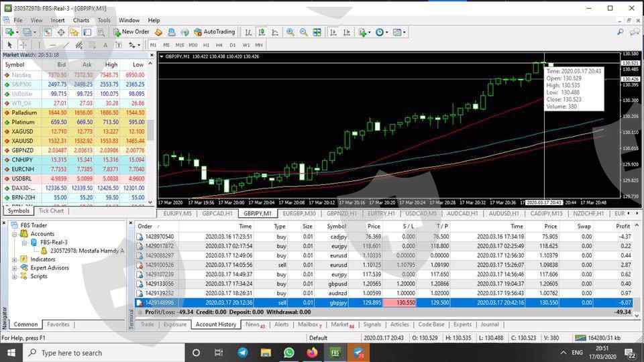The image size is (644, 362).
Task: Zoom in on the chart
Action: pyautogui.click(x=290, y=32)
